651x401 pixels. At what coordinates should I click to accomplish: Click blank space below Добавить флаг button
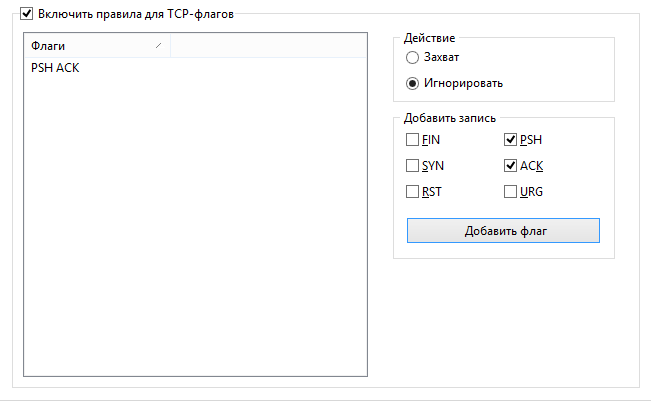tap(502, 251)
